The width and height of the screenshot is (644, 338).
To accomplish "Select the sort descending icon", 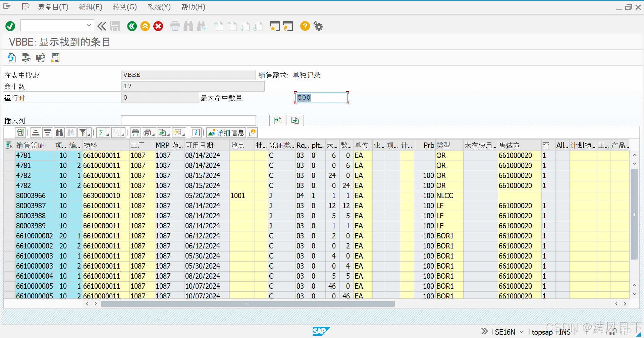I will tap(47, 132).
